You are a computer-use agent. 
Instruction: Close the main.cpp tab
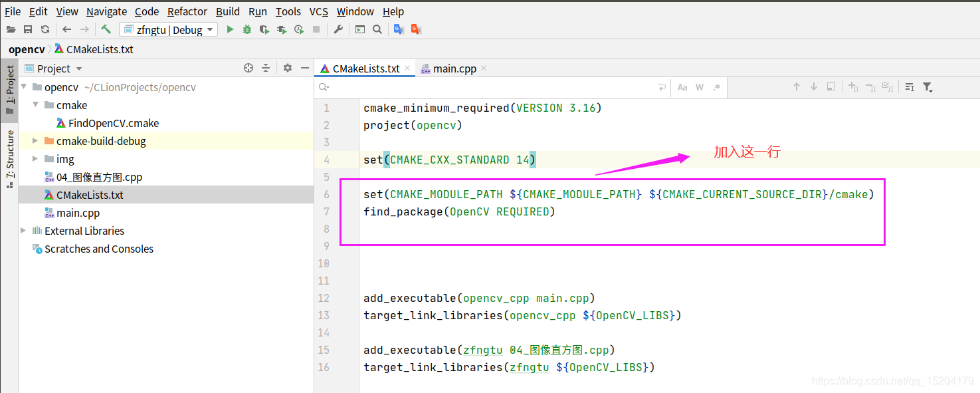pos(484,68)
